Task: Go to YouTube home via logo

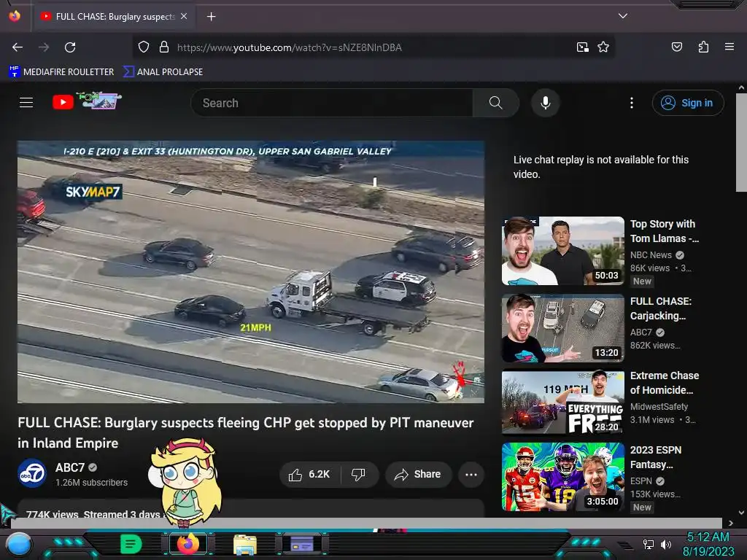Action: coord(88,101)
